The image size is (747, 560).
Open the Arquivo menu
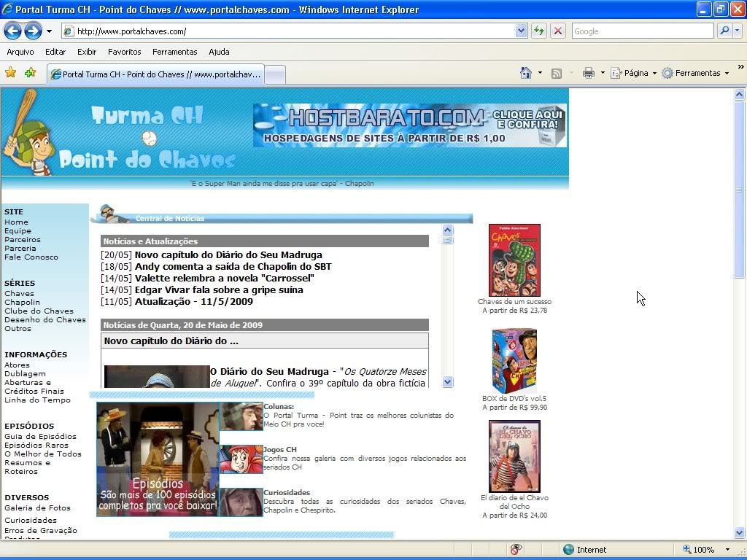(20, 52)
